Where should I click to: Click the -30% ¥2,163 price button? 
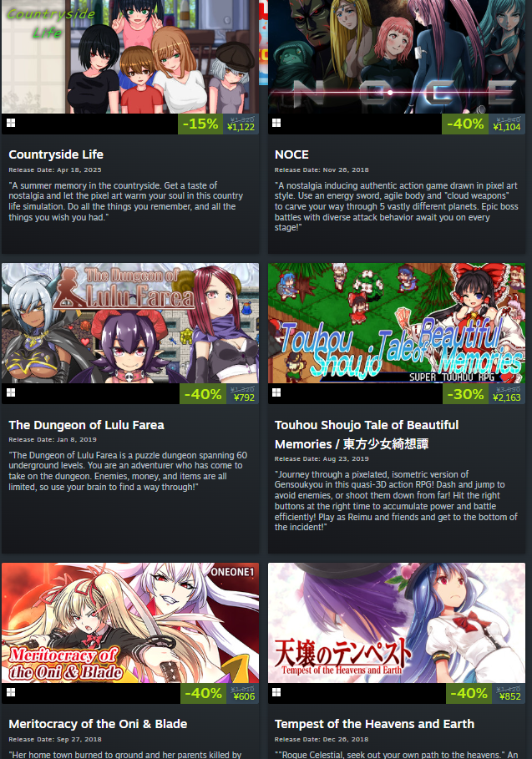484,394
